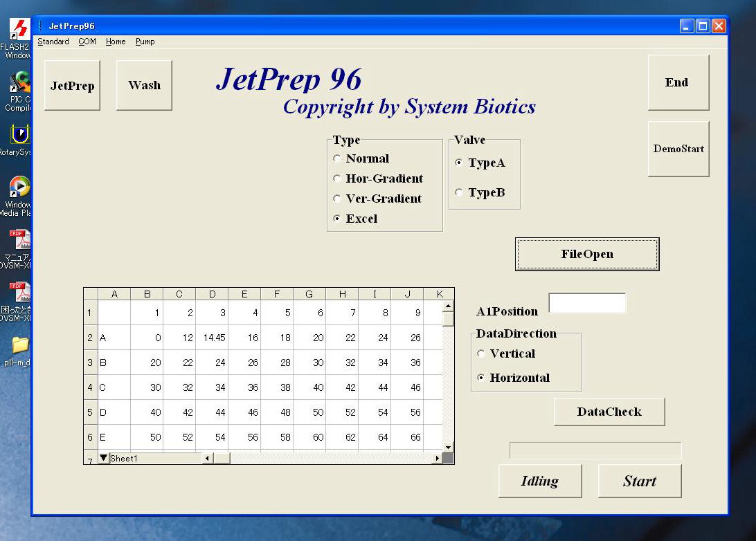
Task: Click the FileOpen button
Action: coord(587,254)
